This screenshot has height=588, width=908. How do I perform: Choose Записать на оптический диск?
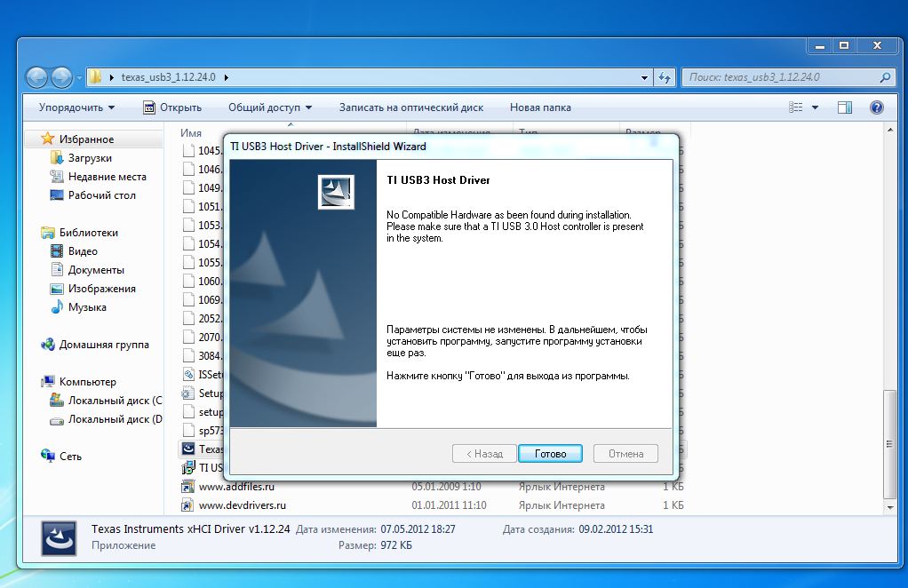411,107
